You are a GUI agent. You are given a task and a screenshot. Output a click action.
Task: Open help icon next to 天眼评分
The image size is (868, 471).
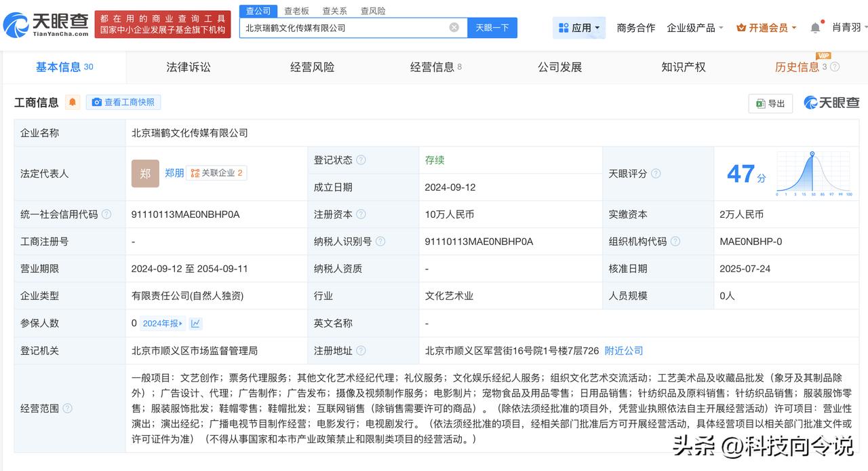coord(656,174)
